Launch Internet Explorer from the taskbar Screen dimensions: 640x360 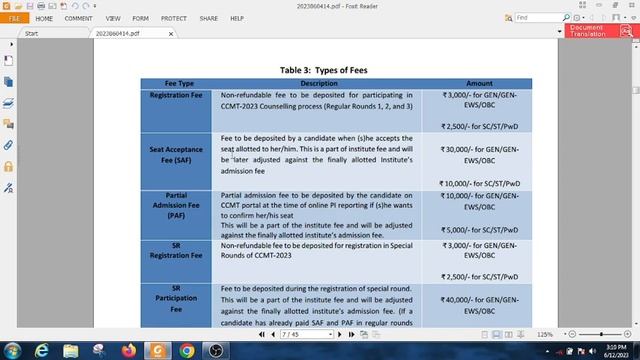coord(41,351)
